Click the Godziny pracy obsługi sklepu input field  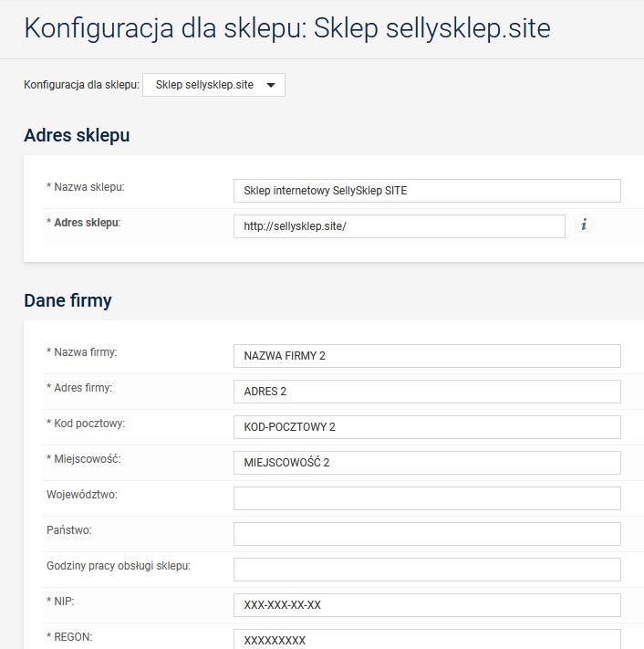click(x=426, y=570)
